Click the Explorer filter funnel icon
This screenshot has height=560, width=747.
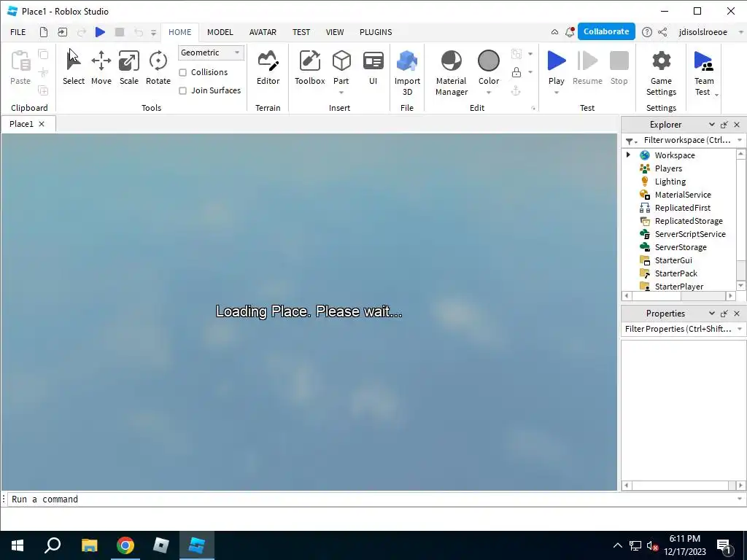pos(631,141)
